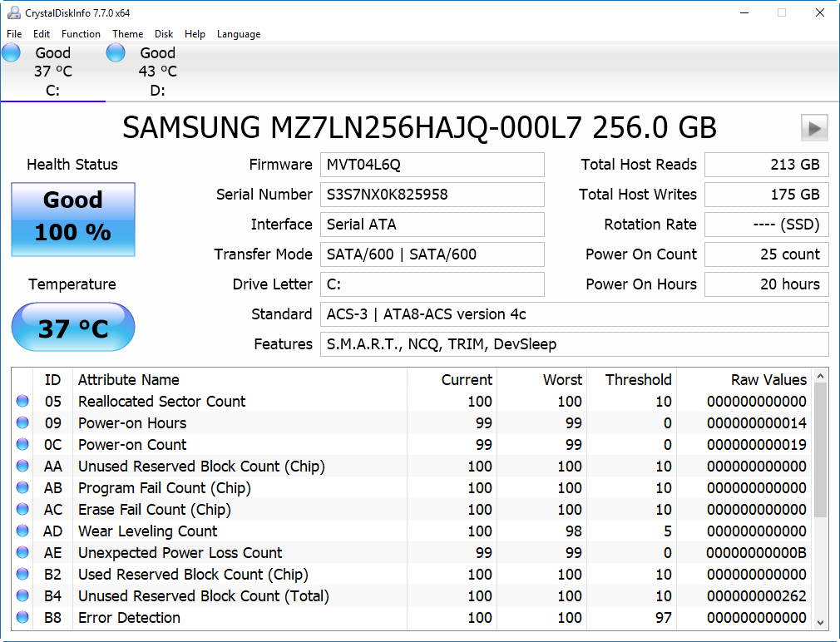Click the ID column header
The image size is (840, 642).
click(52, 380)
